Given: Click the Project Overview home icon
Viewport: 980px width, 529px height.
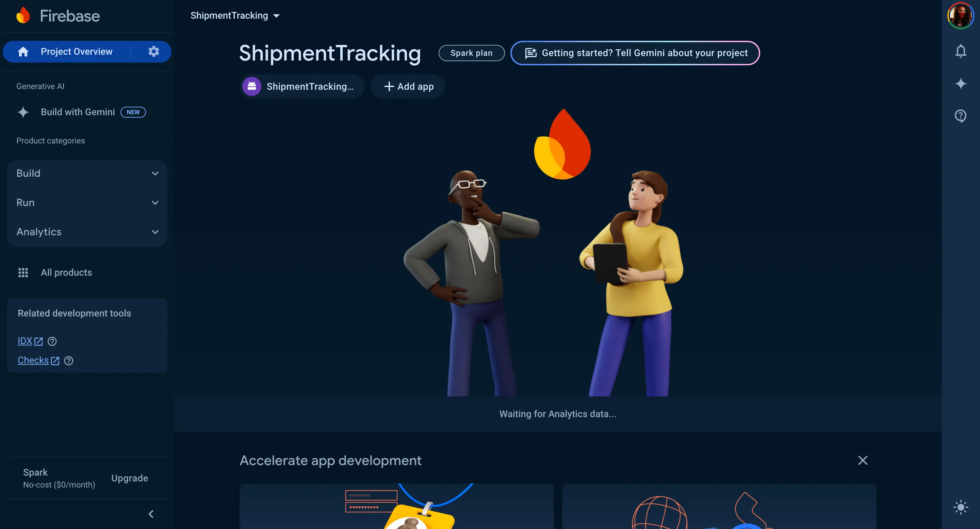Looking at the screenshot, I should tap(23, 51).
